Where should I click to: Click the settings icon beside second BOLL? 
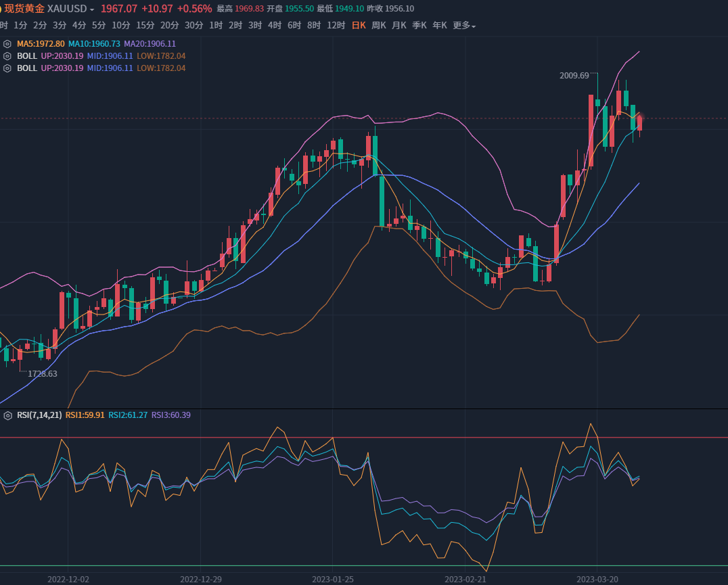pyautogui.click(x=7, y=68)
